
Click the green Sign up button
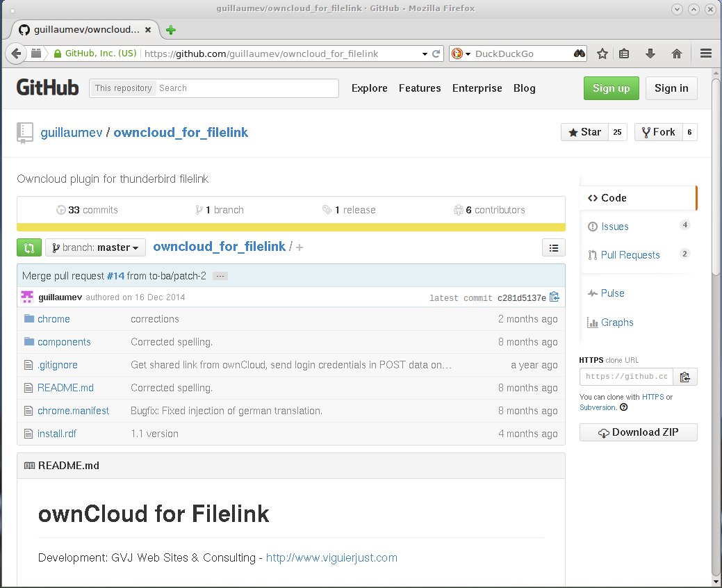[611, 88]
